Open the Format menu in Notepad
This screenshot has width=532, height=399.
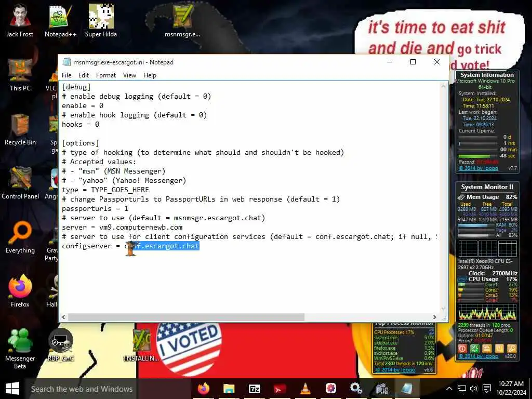click(106, 75)
